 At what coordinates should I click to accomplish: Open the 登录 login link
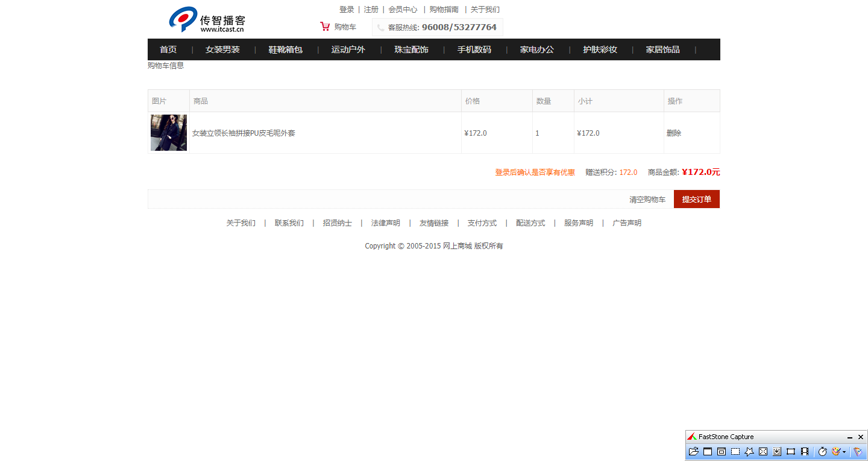(x=347, y=10)
